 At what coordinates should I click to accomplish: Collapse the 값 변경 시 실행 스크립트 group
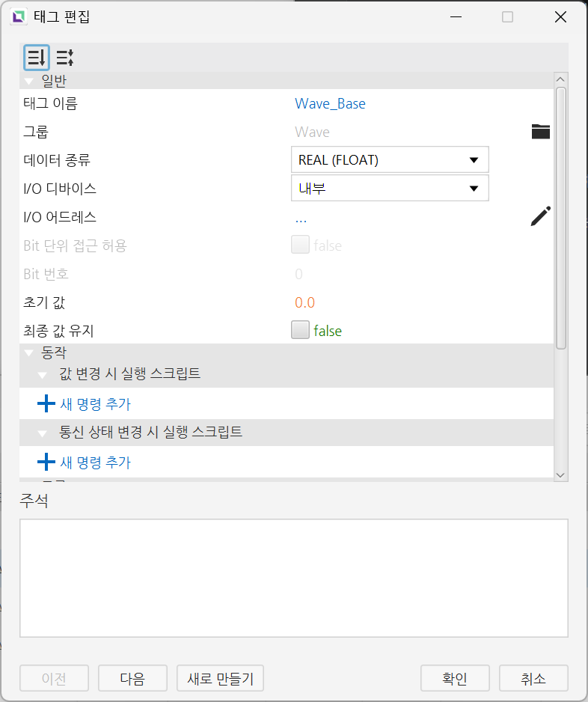click(x=43, y=375)
